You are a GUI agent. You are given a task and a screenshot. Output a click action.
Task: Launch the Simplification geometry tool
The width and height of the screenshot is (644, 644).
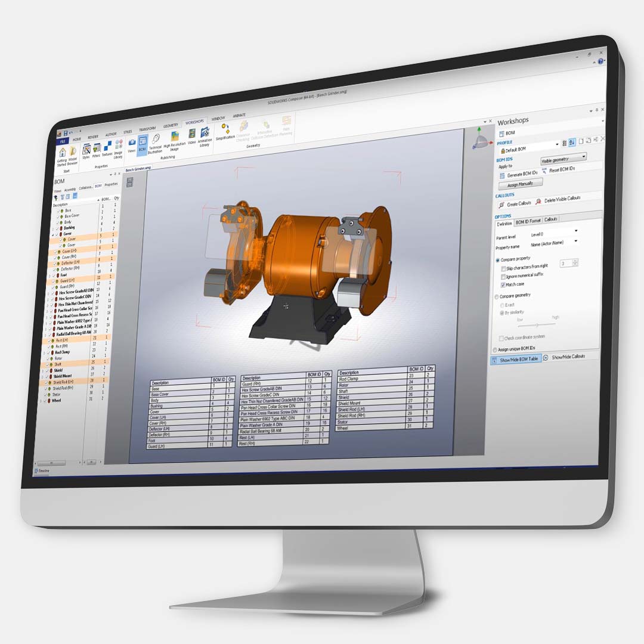pos(226,128)
